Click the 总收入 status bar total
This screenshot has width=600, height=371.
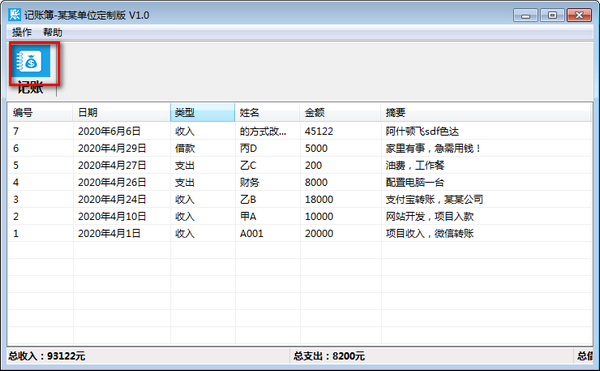pyautogui.click(x=47, y=356)
